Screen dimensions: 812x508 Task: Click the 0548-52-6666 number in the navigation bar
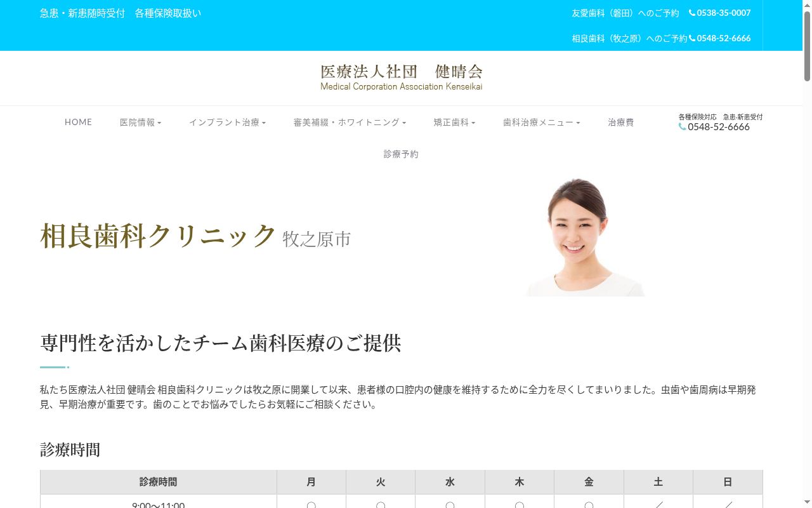(719, 126)
